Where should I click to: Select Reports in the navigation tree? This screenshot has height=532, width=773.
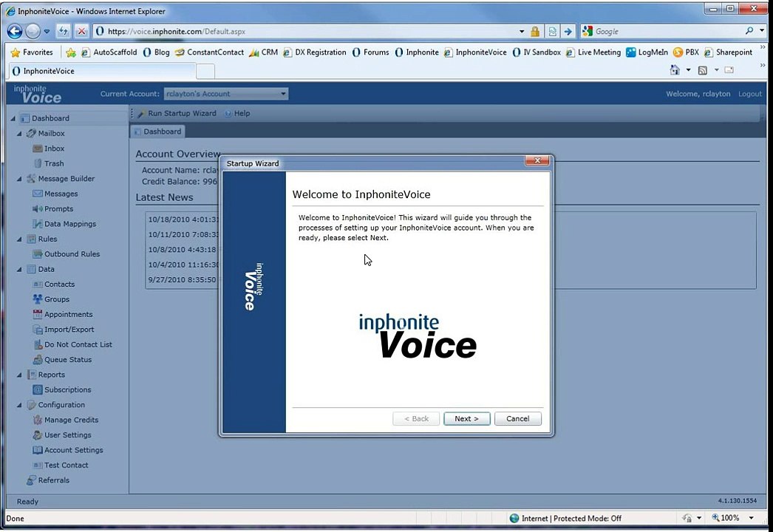click(51, 375)
